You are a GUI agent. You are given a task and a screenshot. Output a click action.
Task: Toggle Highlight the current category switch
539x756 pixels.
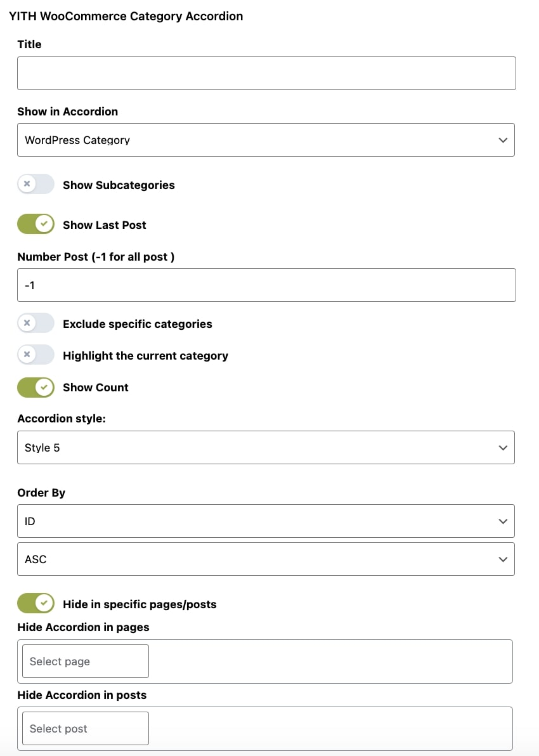(36, 355)
